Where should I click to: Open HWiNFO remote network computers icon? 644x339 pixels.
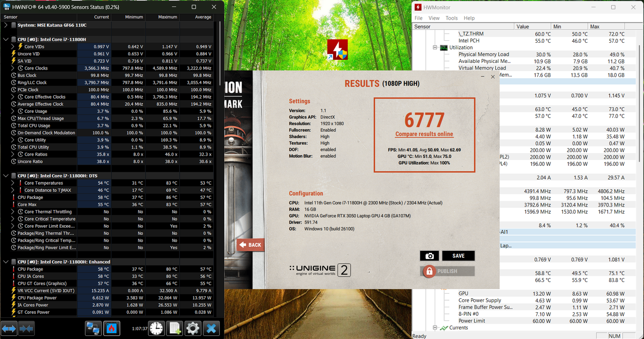coord(93,328)
